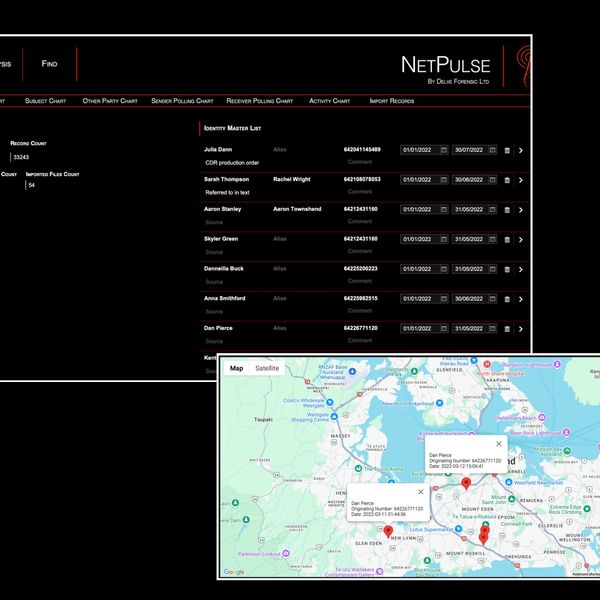
Task: Expand the Anna Smithford row chevron
Action: click(x=521, y=300)
